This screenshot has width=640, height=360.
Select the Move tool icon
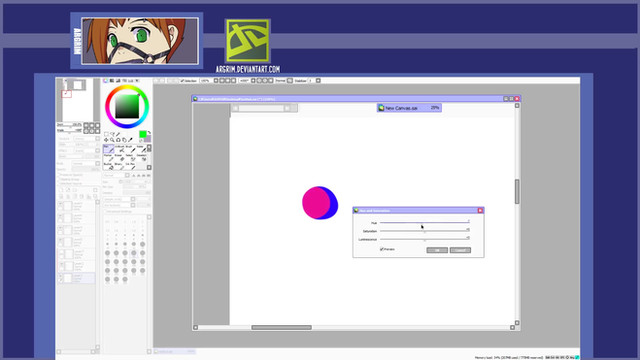point(106,140)
